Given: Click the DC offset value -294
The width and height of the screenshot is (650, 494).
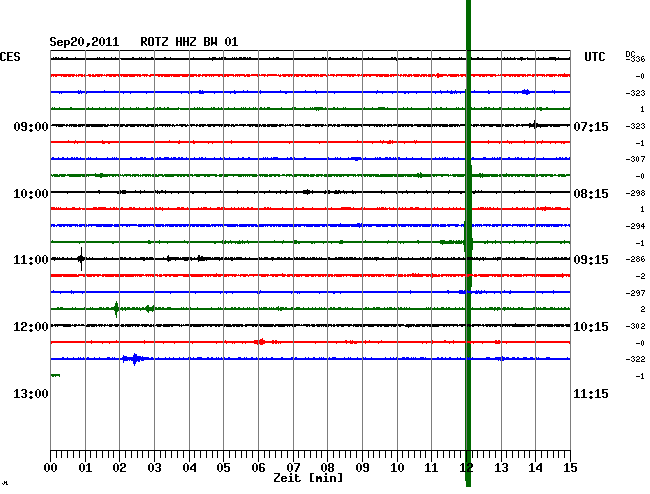Looking at the screenshot, I should 635,226.
